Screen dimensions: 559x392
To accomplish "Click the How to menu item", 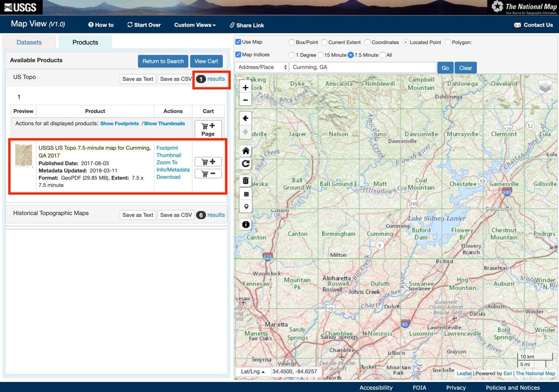I will (101, 25).
